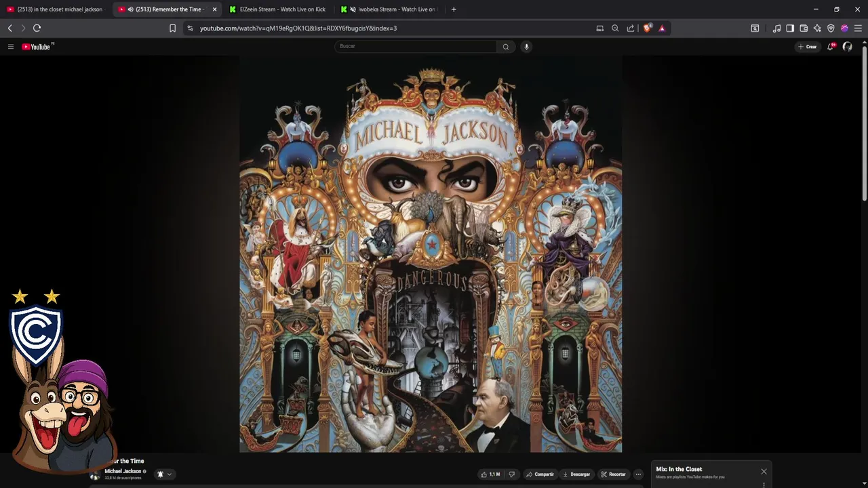The image size is (868, 488).
Task: Submit search with the magnifier button
Action: (505, 47)
